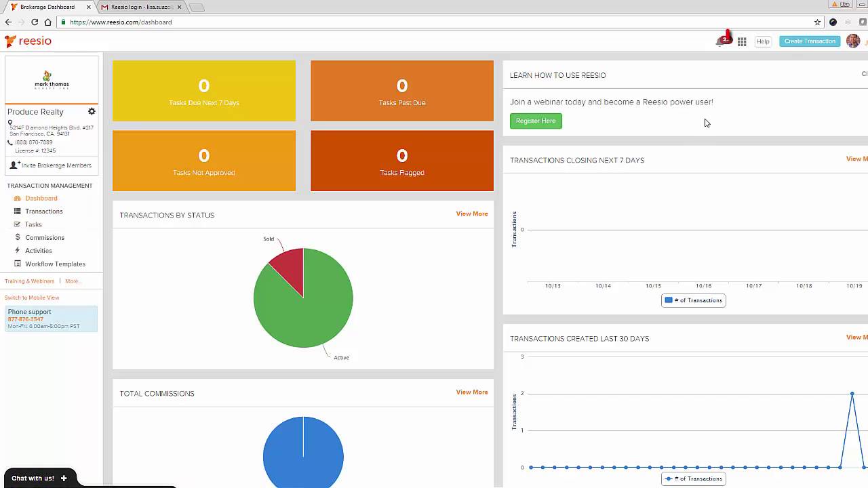Image resolution: width=868 pixels, height=488 pixels.
Task: Open Tasks in sidebar menu
Action: [x=33, y=224]
